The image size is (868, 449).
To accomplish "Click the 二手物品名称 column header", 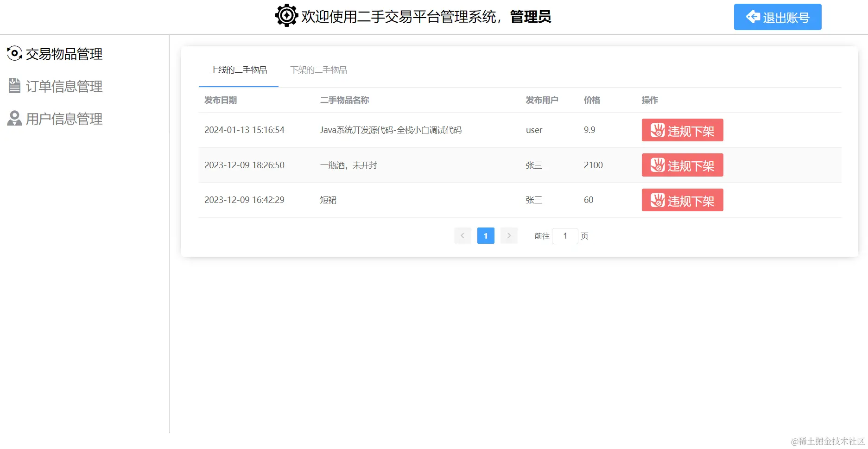I will coord(344,100).
